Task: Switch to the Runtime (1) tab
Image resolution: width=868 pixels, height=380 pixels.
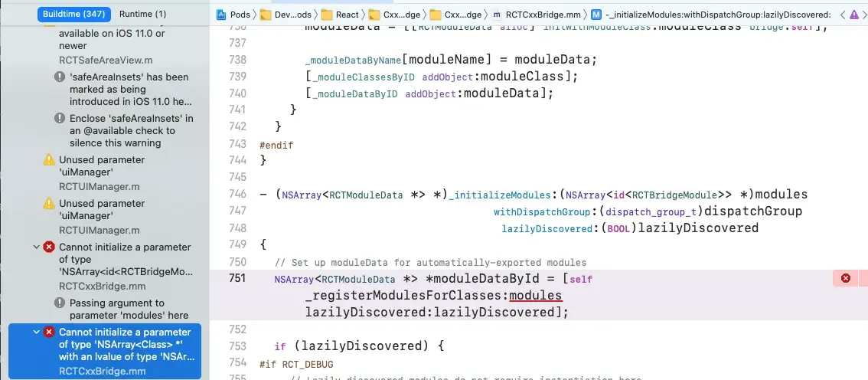Action: click(x=142, y=14)
